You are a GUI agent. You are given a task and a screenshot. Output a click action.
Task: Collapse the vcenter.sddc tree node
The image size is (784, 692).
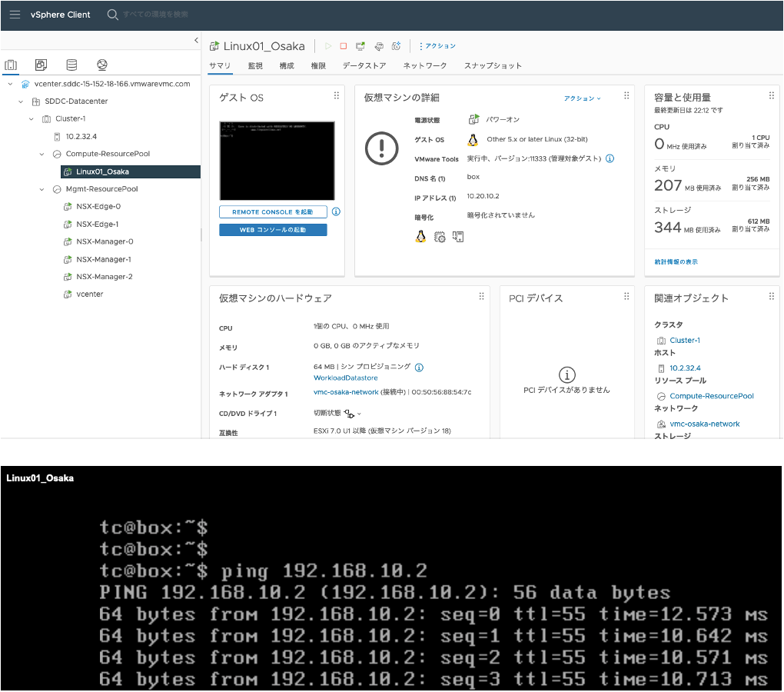click(10, 84)
